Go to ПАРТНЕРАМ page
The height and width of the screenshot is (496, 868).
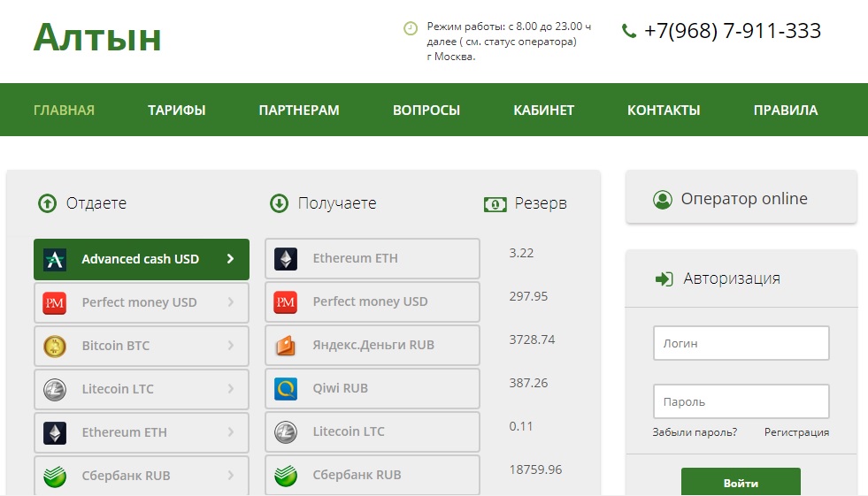(299, 110)
